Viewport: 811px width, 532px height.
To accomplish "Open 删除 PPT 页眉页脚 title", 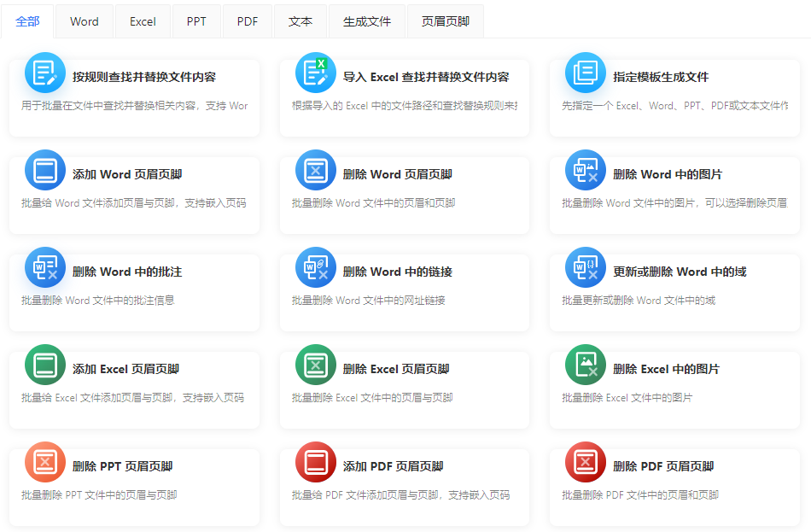I will 123,466.
